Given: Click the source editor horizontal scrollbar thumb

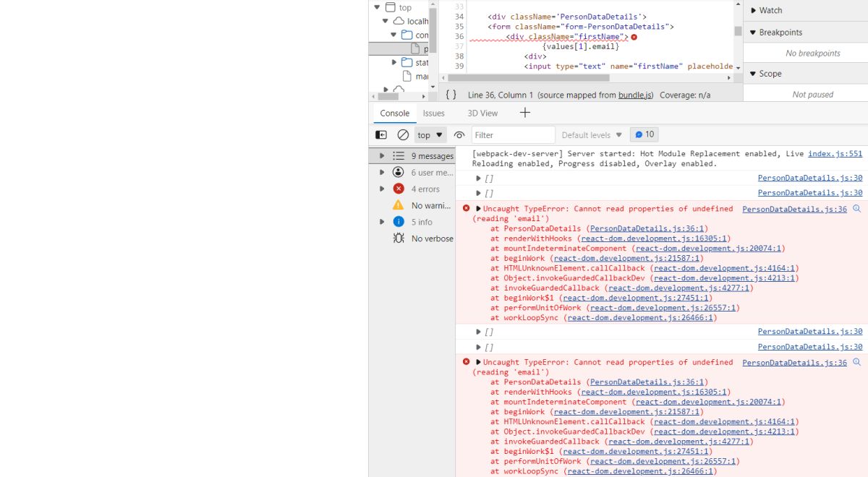Looking at the screenshot, I should pyautogui.click(x=529, y=77).
